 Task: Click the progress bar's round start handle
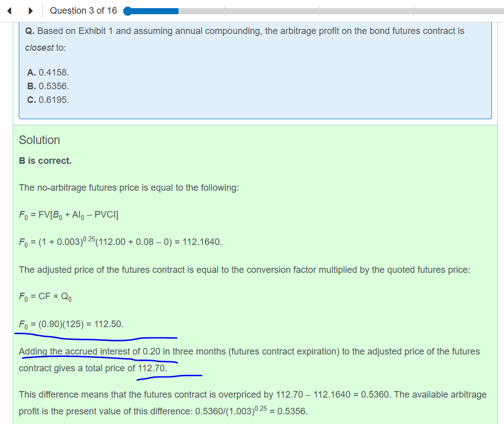127,11
